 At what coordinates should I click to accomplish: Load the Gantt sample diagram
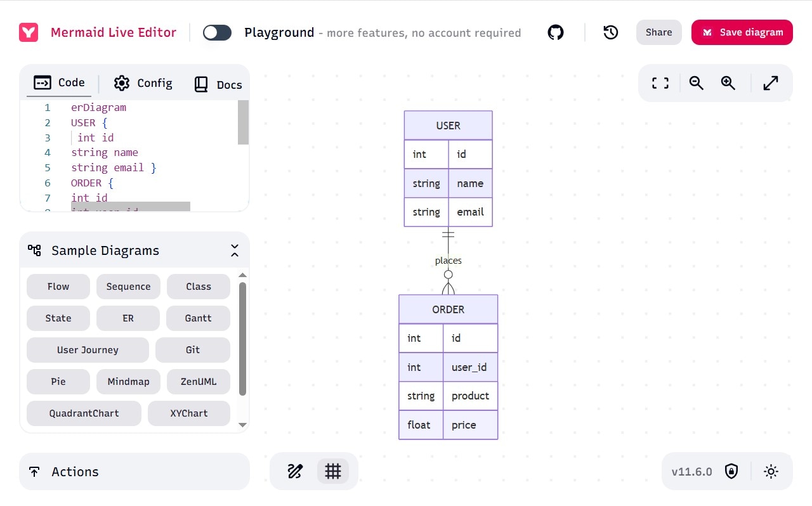(x=199, y=318)
